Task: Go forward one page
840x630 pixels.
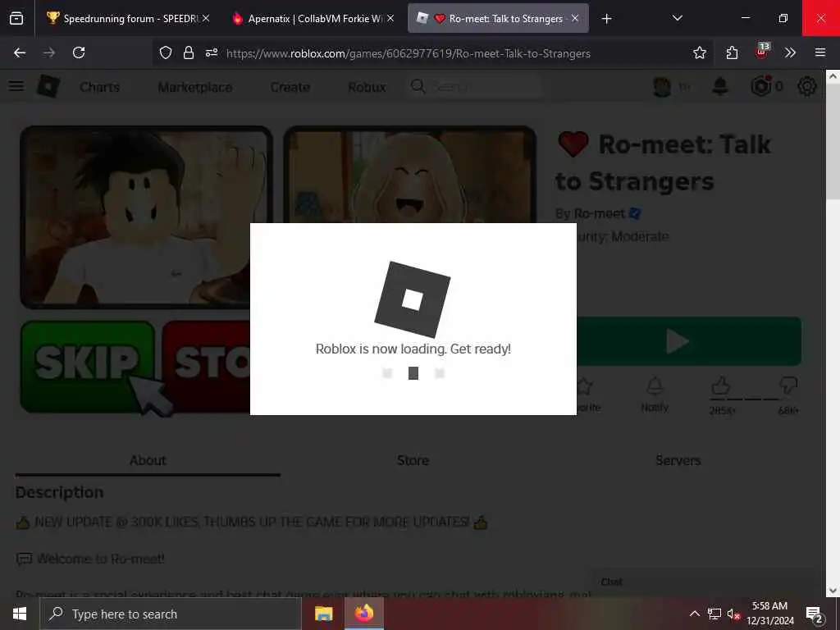Action: (49, 52)
